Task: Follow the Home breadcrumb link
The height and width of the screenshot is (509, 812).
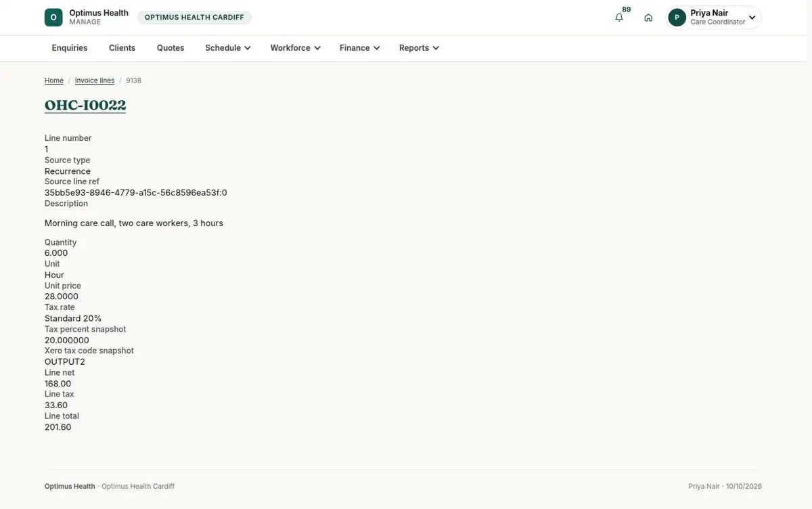Action: point(54,81)
